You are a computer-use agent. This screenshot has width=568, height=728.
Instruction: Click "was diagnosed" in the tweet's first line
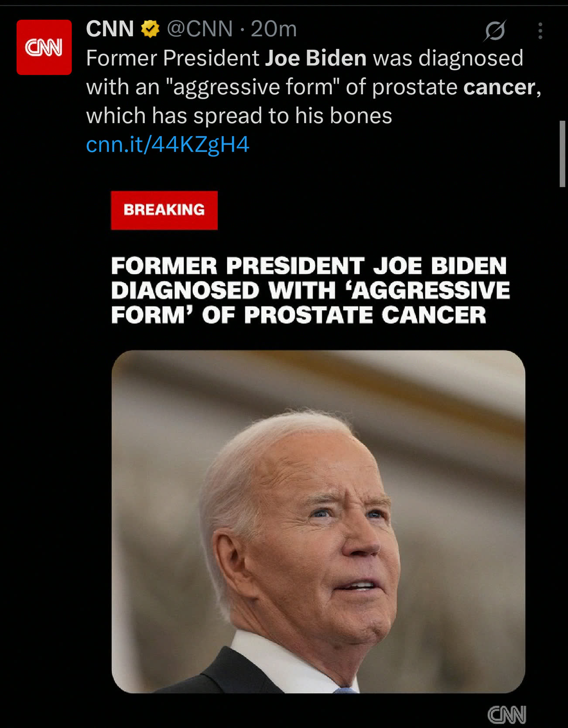(448, 58)
